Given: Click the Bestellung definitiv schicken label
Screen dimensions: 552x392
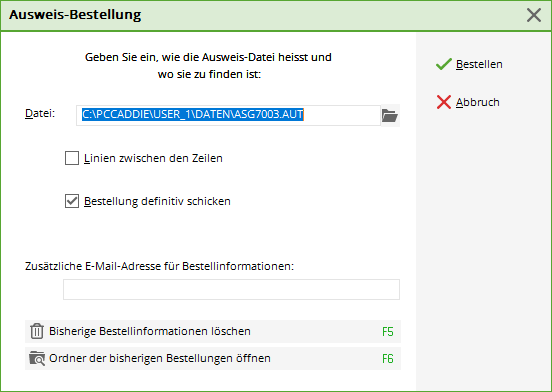Looking at the screenshot, I should (157, 201).
